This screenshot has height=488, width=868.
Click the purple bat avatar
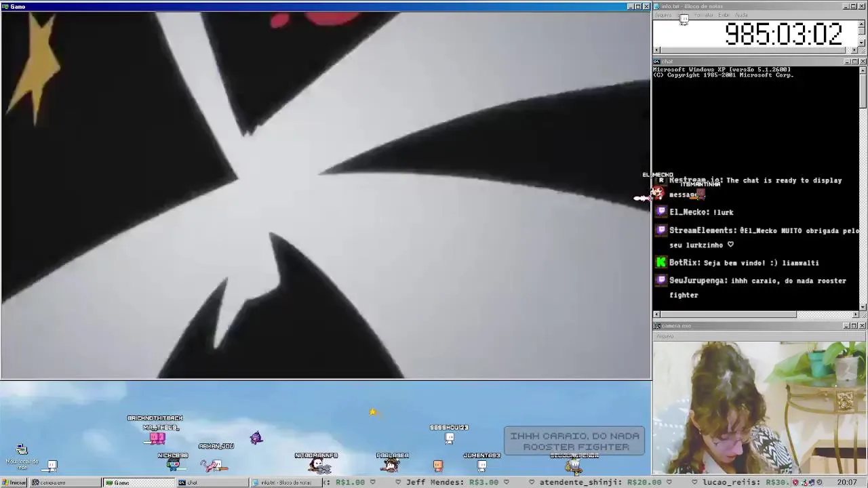(256, 438)
